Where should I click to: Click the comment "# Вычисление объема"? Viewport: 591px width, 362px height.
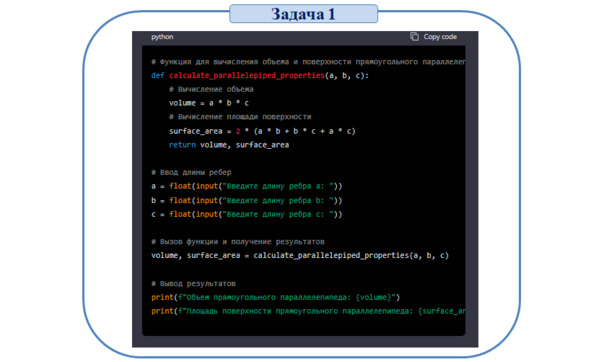click(x=211, y=89)
